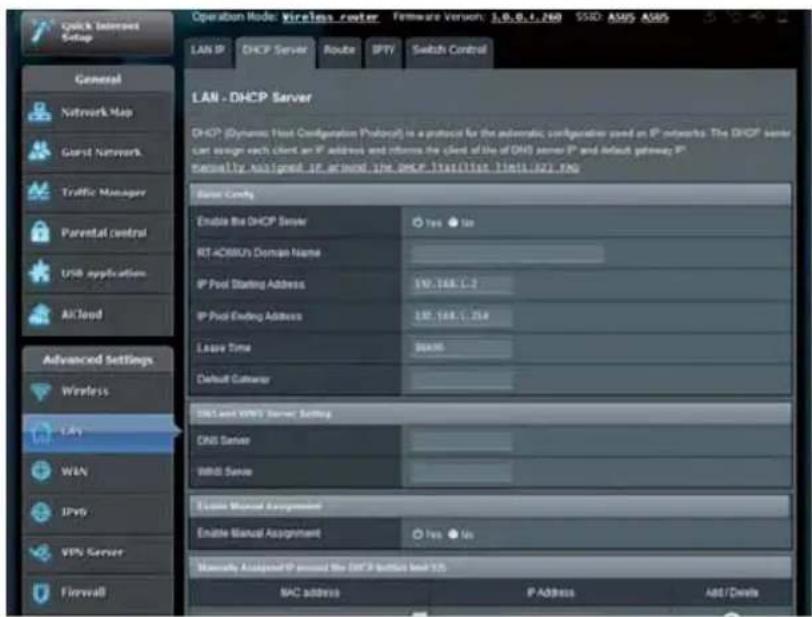Click the firmware version link
The image size is (812, 617).
(526, 17)
